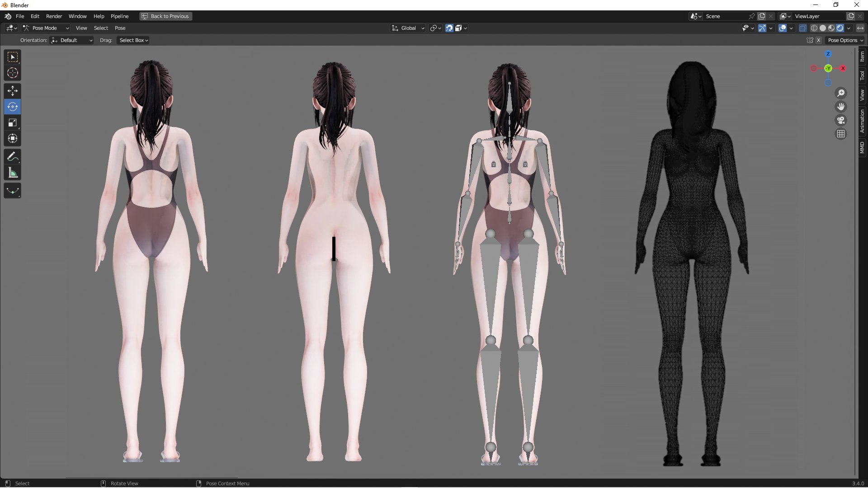
Task: Switch to solid viewport shading
Action: click(x=823, y=28)
